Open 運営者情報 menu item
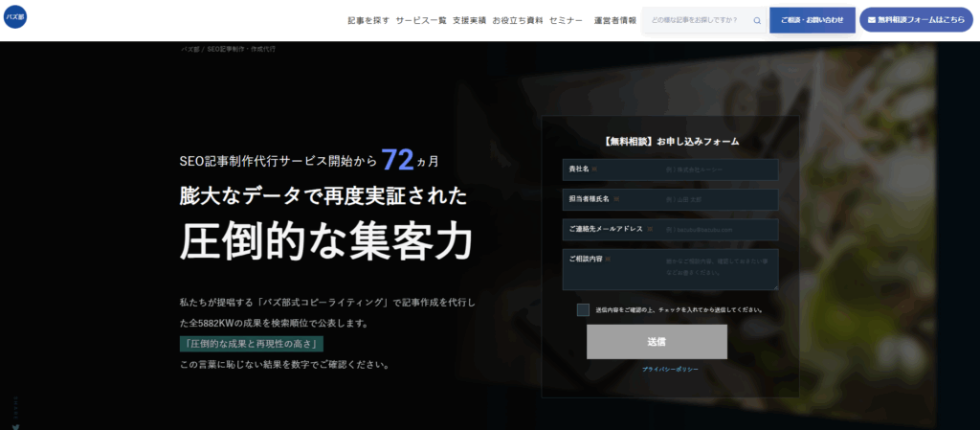Screen dimensions: 980x430 tap(615, 20)
